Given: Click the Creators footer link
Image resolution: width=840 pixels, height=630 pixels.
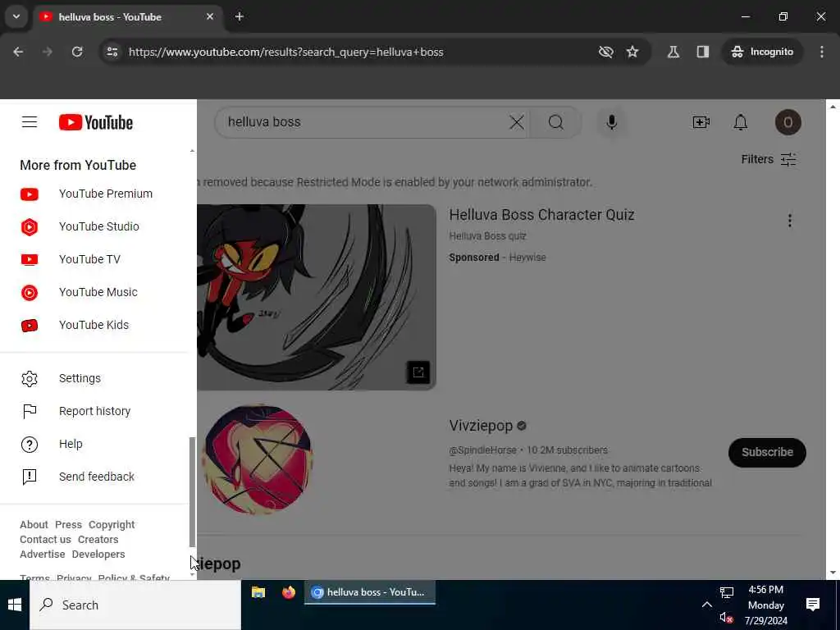Looking at the screenshot, I should [x=98, y=540].
